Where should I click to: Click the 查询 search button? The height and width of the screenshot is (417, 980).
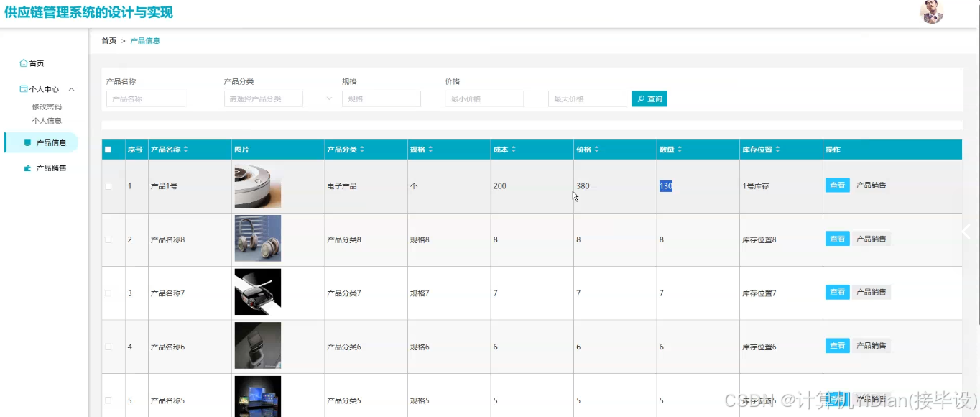650,98
